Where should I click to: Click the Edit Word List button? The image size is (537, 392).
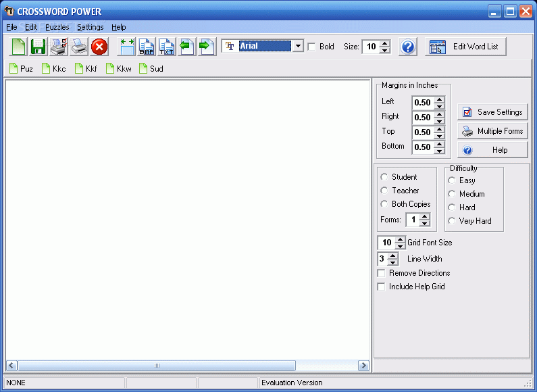click(465, 47)
